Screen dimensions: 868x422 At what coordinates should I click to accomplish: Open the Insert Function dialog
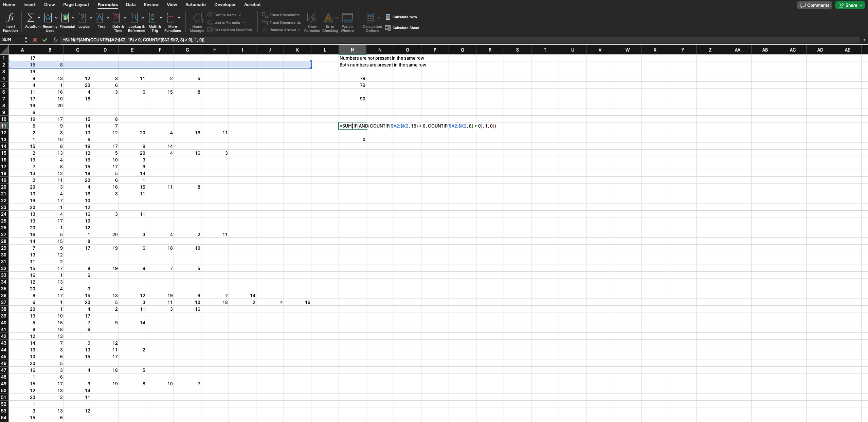[x=10, y=21]
